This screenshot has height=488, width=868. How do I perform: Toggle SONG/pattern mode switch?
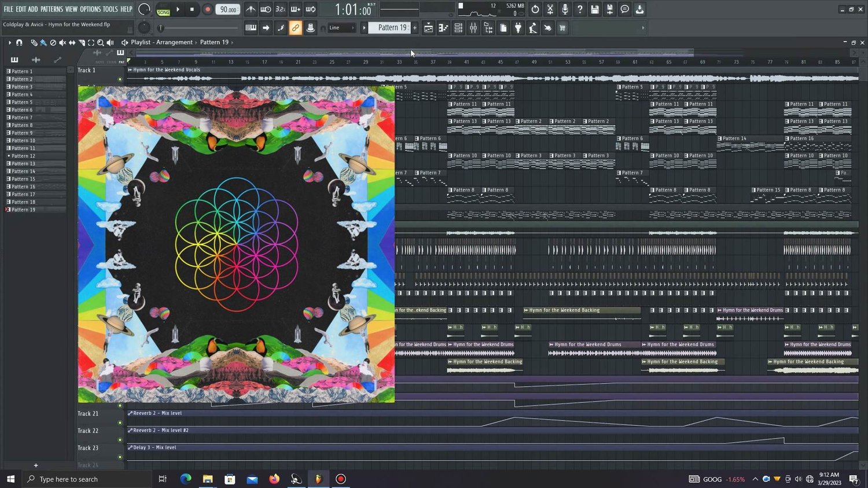163,9
